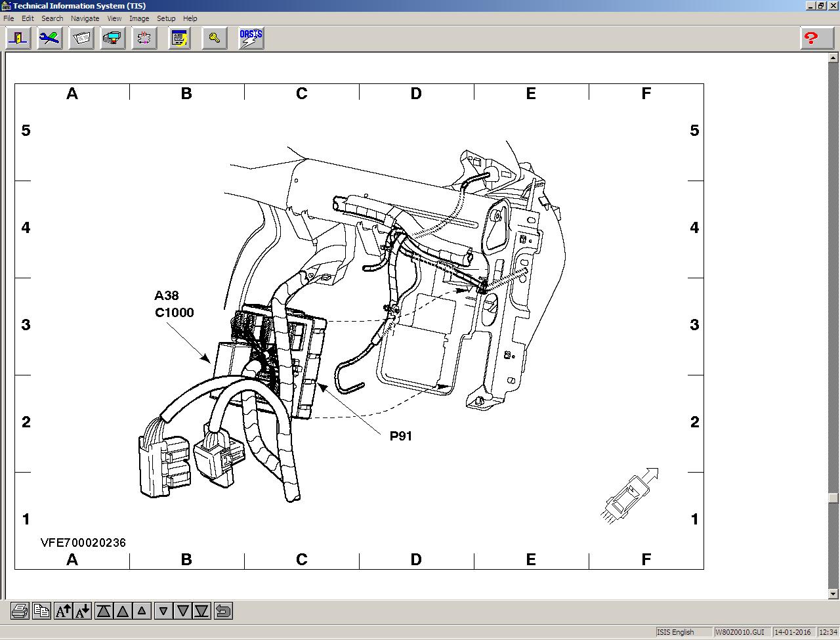The image size is (840, 640).
Task: Click the vertical scrollbar up arrow
Action: (x=833, y=58)
